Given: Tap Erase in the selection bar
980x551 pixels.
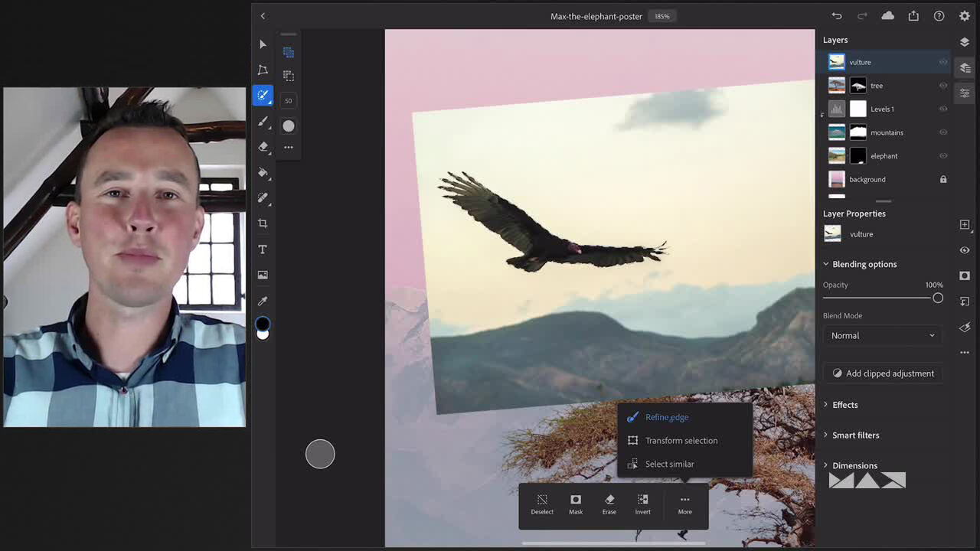Looking at the screenshot, I should pos(609,504).
